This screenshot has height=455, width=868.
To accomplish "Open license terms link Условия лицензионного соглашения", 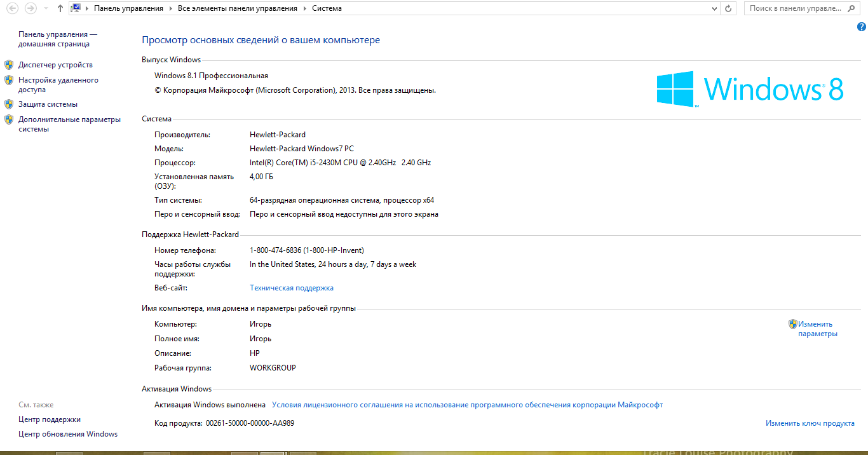I will pos(467,405).
